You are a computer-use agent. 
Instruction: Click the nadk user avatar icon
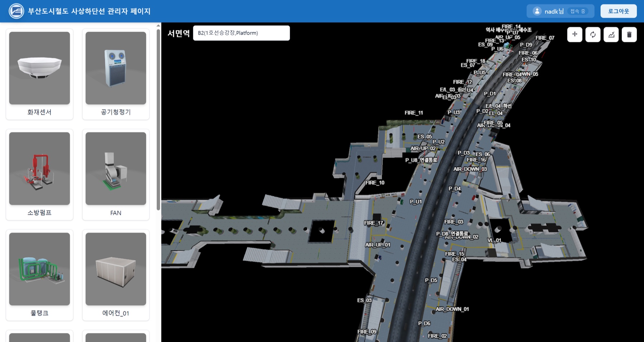[537, 11]
